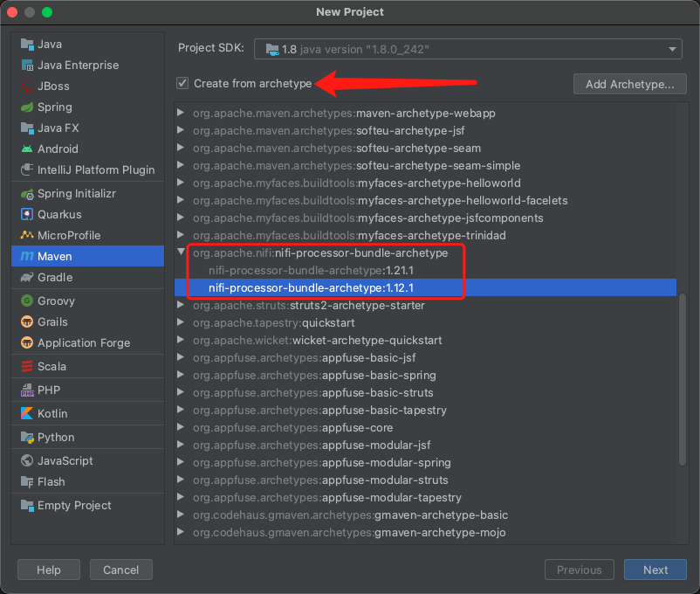The height and width of the screenshot is (594, 700).
Task: Open the Project SDK dropdown
Action: pyautogui.click(x=672, y=49)
